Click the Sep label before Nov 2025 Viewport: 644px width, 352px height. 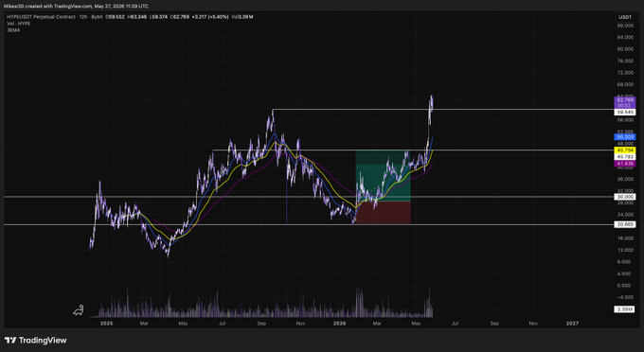point(261,324)
